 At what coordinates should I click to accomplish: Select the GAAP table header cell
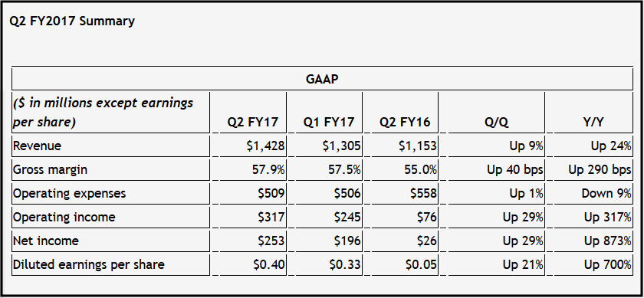pos(322,79)
